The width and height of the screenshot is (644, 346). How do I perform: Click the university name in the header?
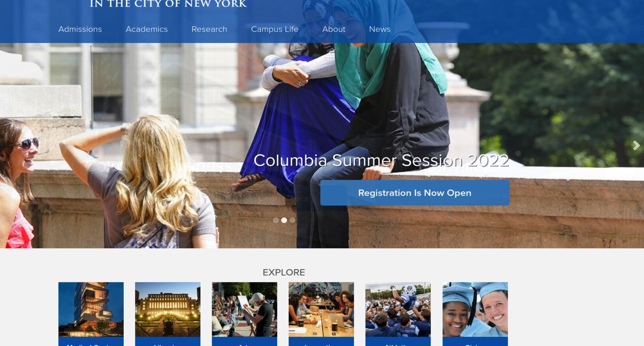168,4
